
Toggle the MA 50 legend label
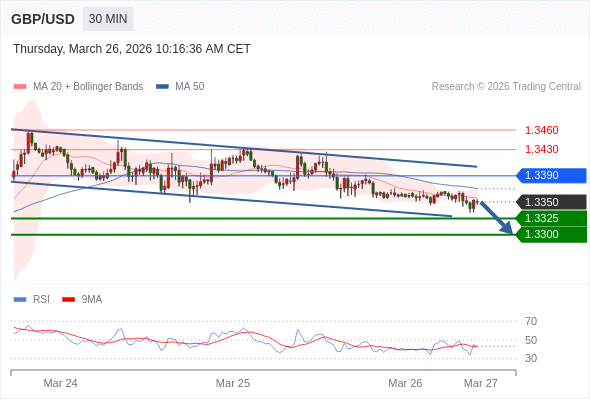[x=190, y=87]
